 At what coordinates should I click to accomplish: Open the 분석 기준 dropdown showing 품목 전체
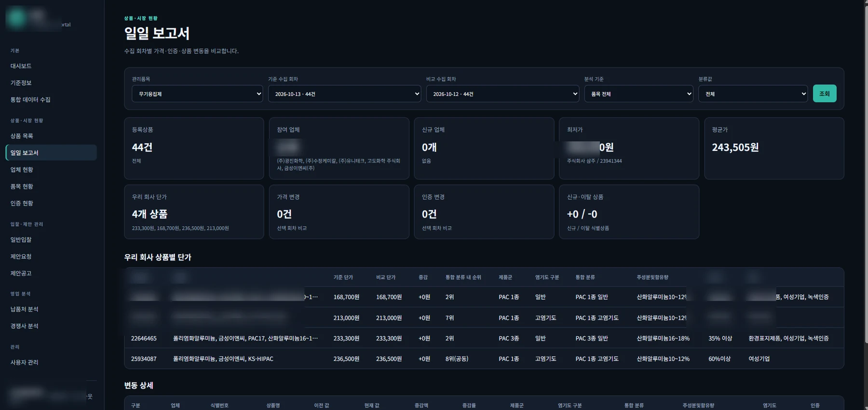click(x=638, y=94)
